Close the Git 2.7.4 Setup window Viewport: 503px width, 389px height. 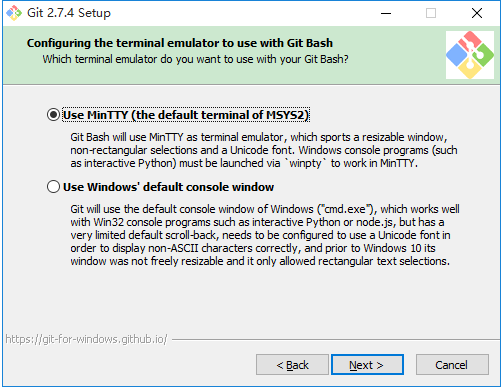click(477, 13)
